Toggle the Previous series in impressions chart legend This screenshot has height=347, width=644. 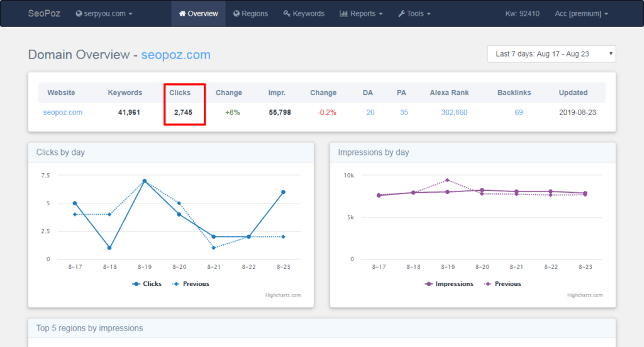click(x=502, y=283)
